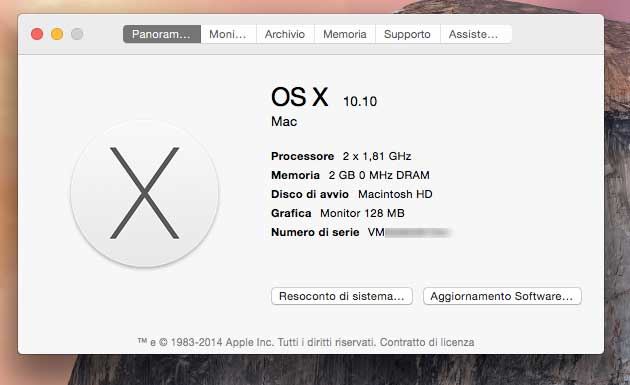Open the Monitor tab
The height and width of the screenshot is (385, 630).
(228, 34)
